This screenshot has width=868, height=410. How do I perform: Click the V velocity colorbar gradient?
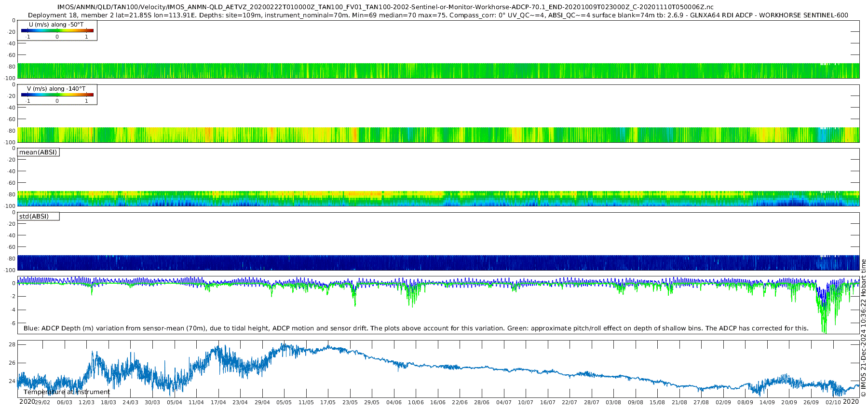click(x=57, y=95)
